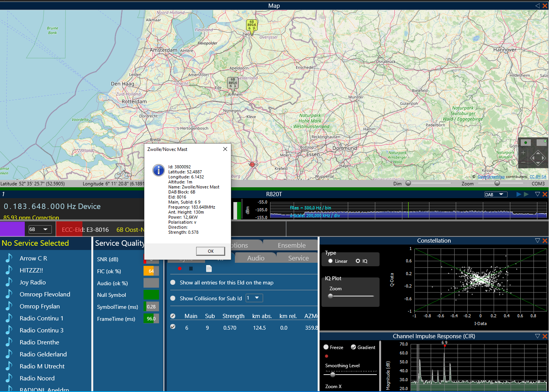Click the map zoom-out minus icon
Viewport: 549px width, 392px height.
523,163
